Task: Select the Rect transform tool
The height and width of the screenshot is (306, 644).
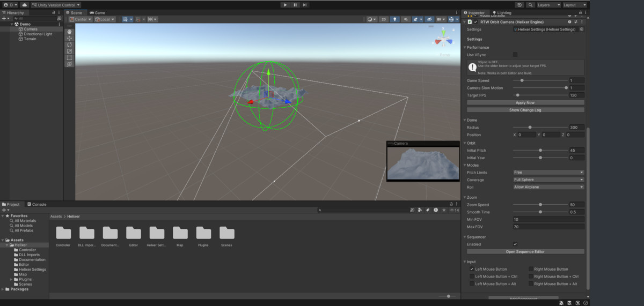Action: (69, 57)
